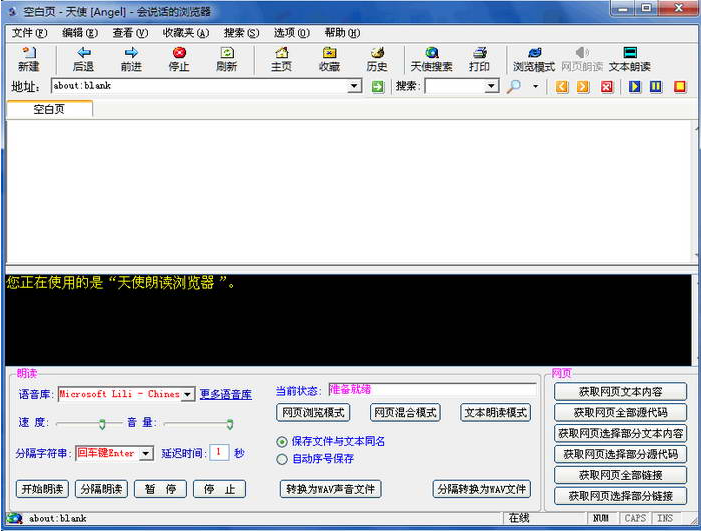Switch to 文本朗读模式 button

pos(496,413)
